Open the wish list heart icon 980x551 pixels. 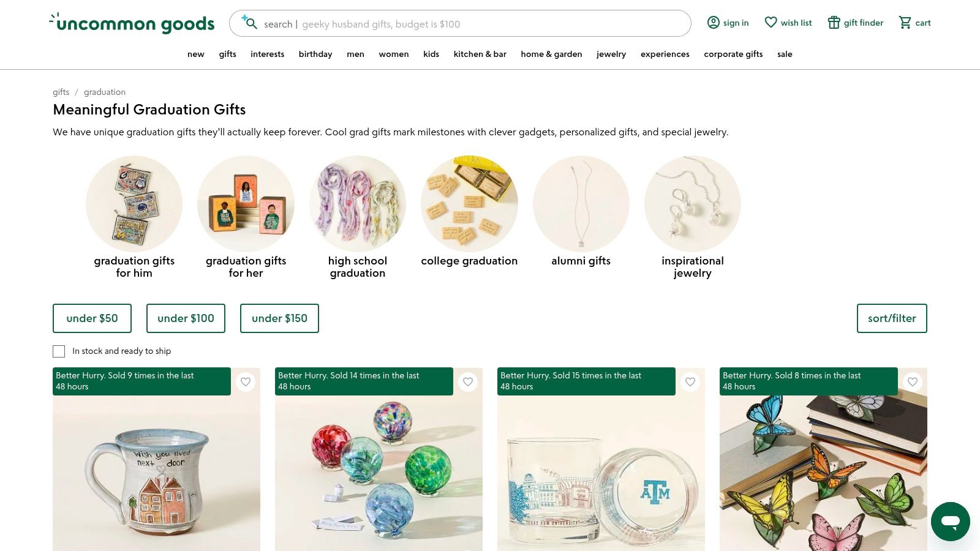771,23
